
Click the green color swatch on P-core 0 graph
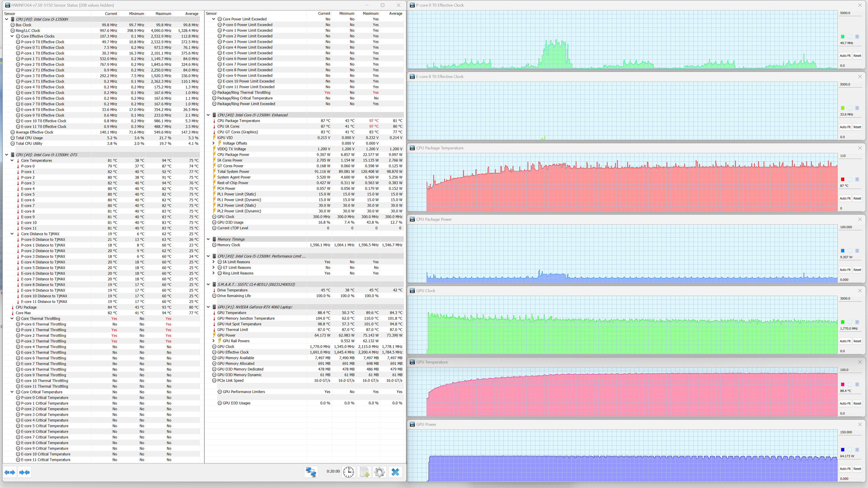point(842,36)
